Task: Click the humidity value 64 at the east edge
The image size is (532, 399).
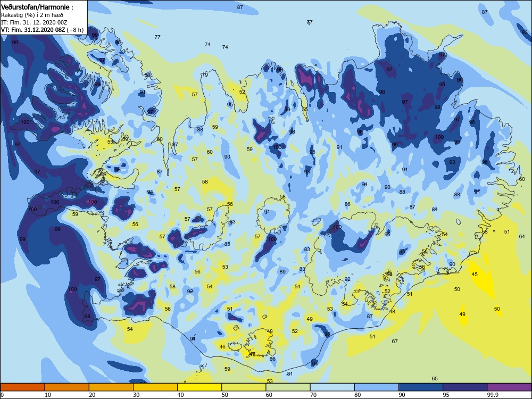Action: click(522, 237)
